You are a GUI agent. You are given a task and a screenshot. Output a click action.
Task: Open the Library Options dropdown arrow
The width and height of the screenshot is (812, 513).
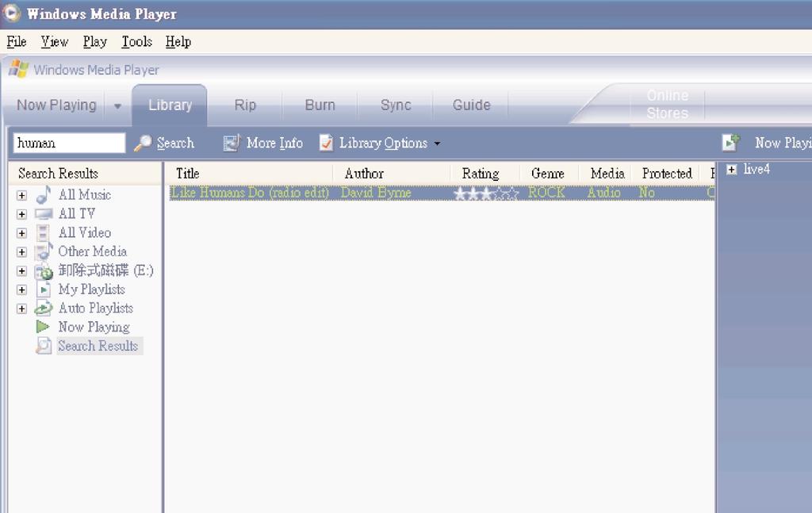click(x=437, y=144)
